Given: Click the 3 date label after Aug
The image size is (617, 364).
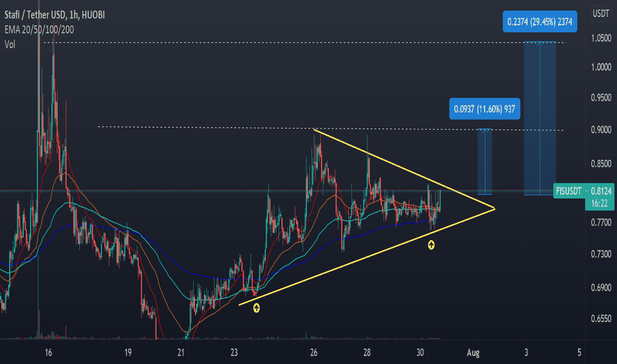Looking at the screenshot, I should pyautogui.click(x=526, y=352).
